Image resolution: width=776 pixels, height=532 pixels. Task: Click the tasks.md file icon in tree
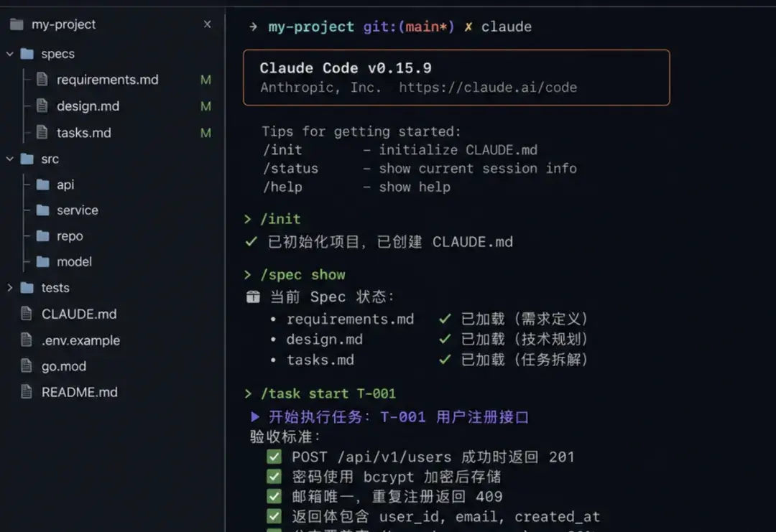(42, 133)
